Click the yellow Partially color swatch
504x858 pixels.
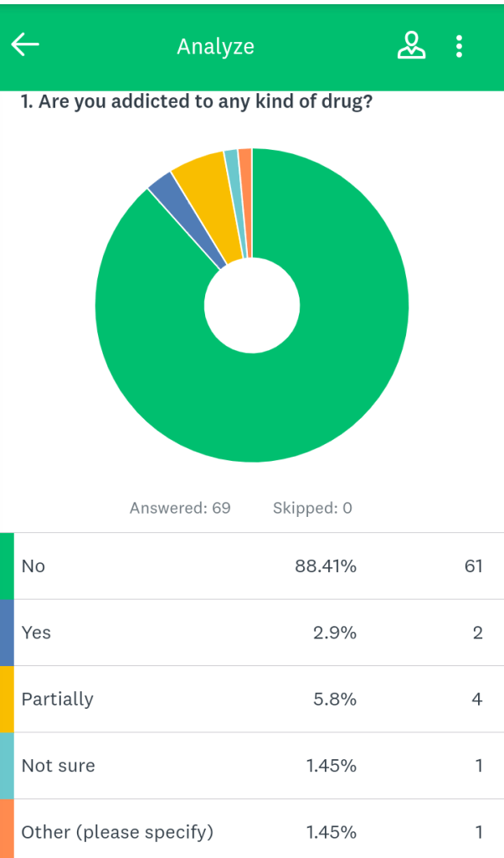7,699
